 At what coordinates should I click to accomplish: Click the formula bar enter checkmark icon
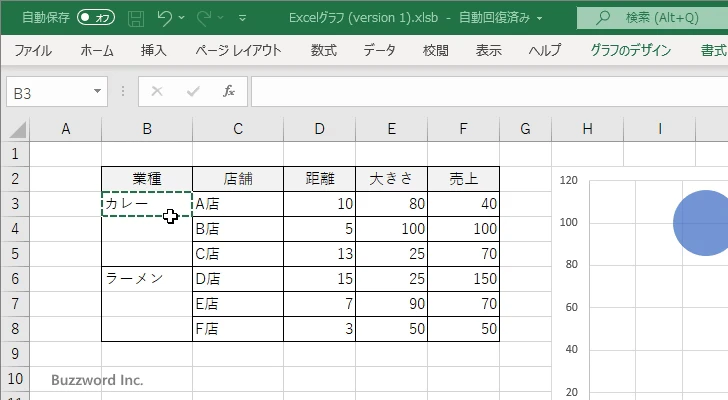192,92
